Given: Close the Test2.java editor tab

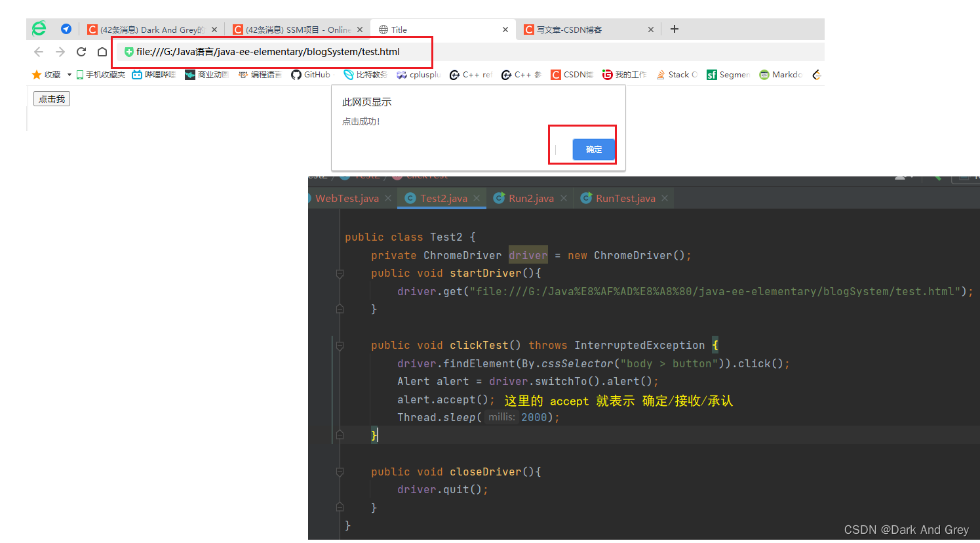Looking at the screenshot, I should pyautogui.click(x=477, y=198).
